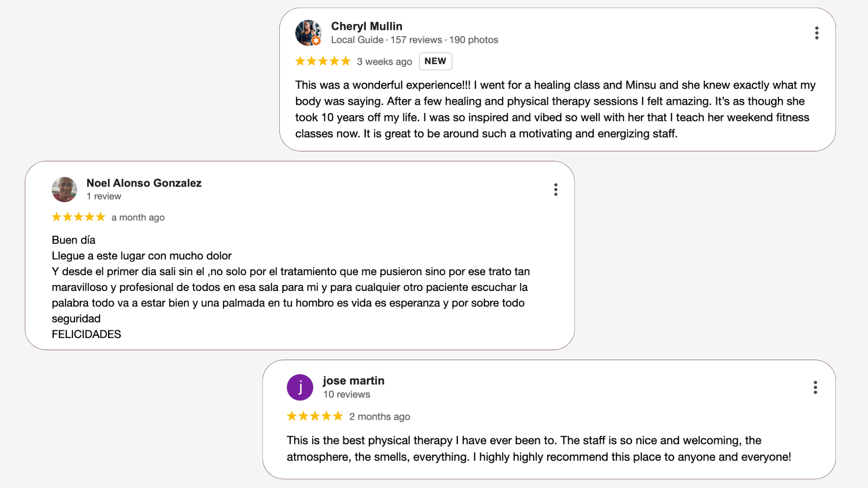Click Noel Alonso Gonzalez's profile photo
Screen dimensions: 868x488
click(64, 189)
